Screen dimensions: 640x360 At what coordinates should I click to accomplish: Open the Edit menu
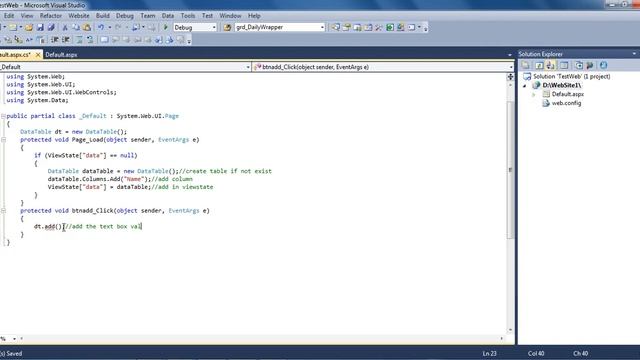[x=9, y=16]
